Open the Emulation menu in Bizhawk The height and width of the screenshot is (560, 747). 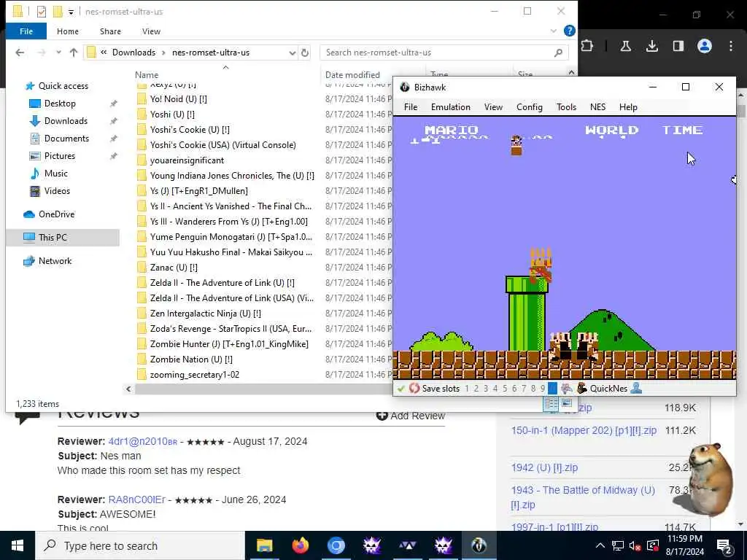451,107
